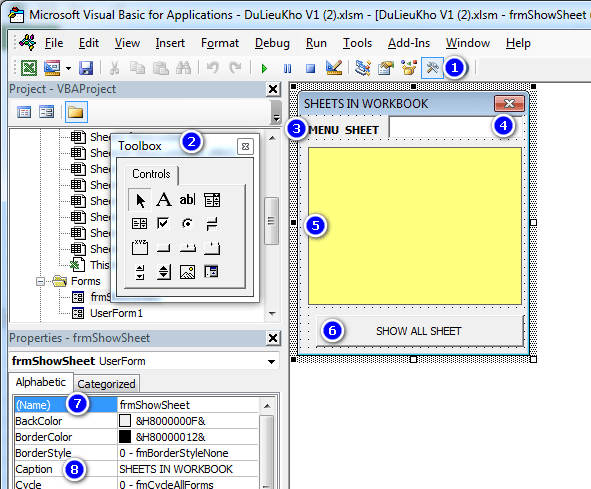Select the Label control in Toolbox
The width and height of the screenshot is (591, 489).
(164, 199)
